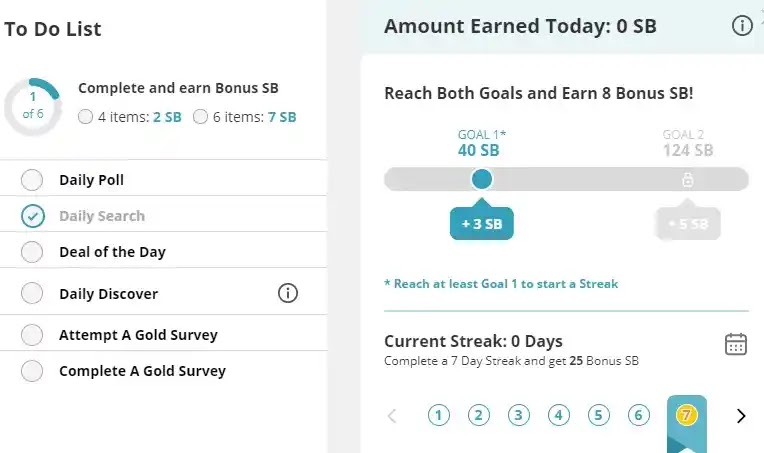Click the Daily Discover info icon
Image resolution: width=764 pixels, height=453 pixels.
tap(288, 293)
